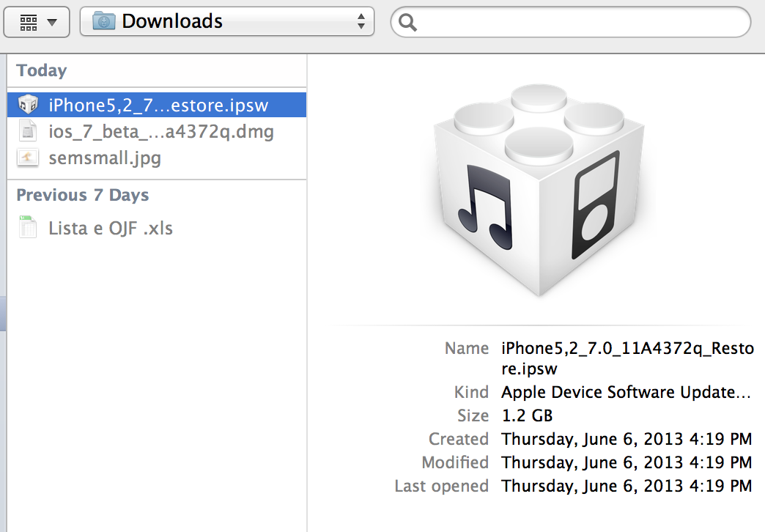Click the Previous 7 Days group header

[83, 195]
